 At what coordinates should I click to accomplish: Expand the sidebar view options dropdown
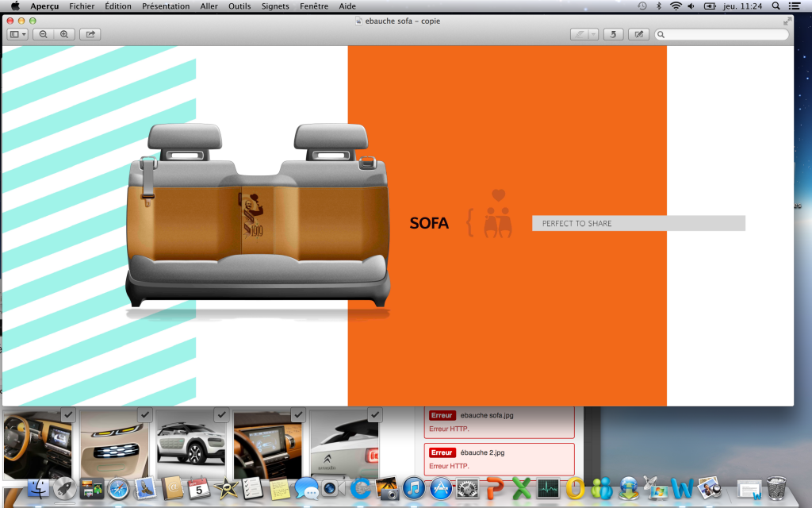click(17, 34)
